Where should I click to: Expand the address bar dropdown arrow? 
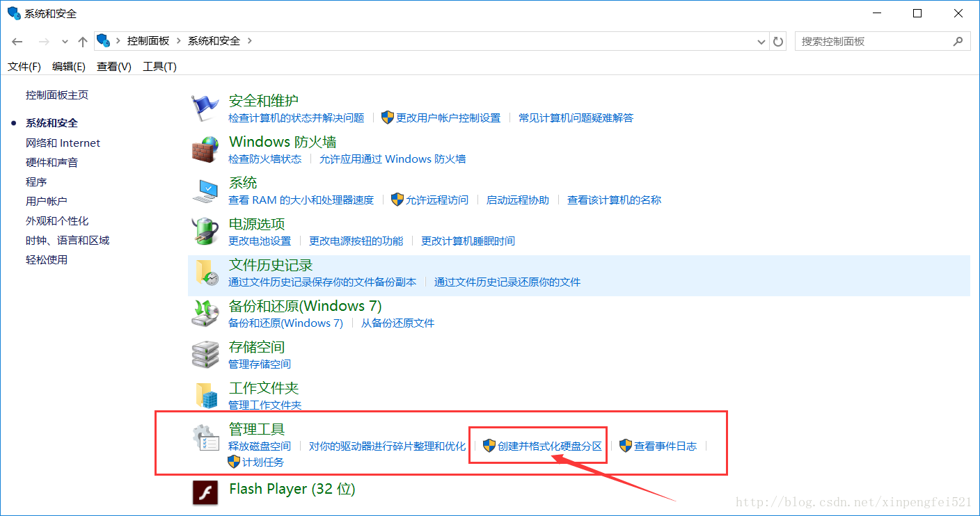tap(761, 41)
